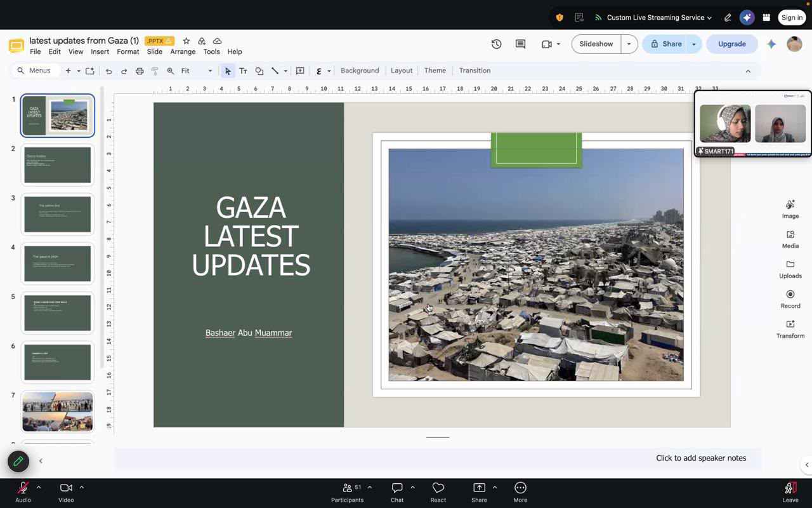Start the Slideshow
Screen dimensions: 812x508
pos(596,44)
